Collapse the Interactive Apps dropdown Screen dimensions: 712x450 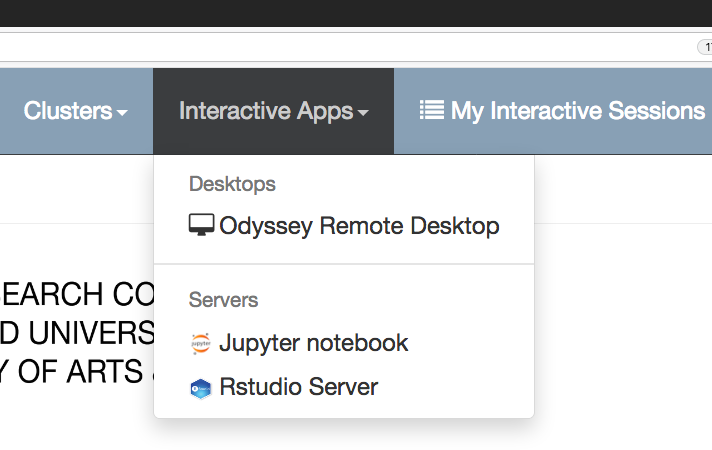(273, 111)
